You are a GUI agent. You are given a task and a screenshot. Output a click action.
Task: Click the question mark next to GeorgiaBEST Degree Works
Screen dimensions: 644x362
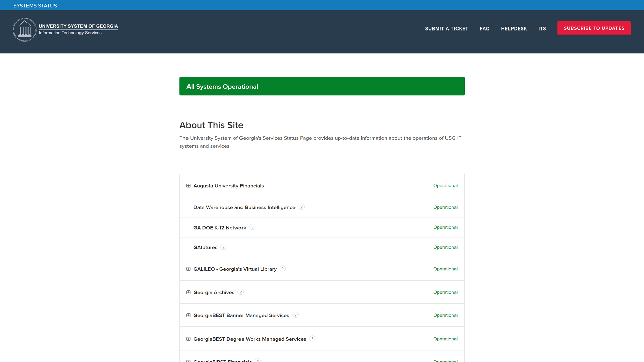click(312, 339)
